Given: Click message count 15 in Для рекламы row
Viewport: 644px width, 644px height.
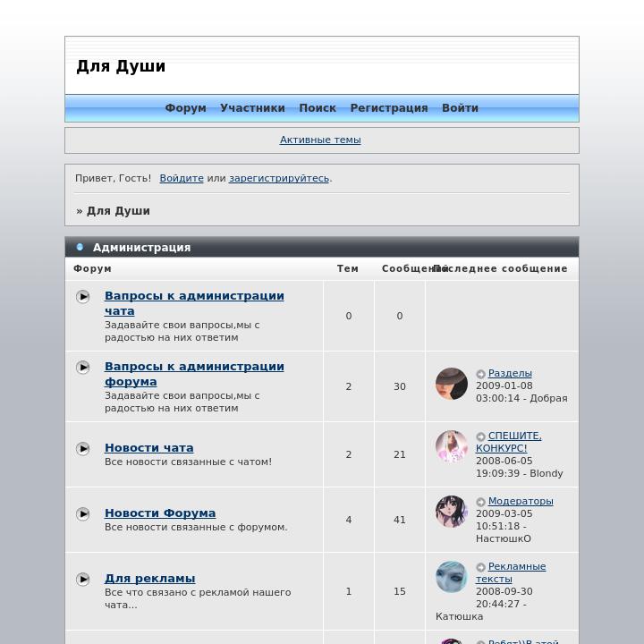Looking at the screenshot, I should 400,591.
